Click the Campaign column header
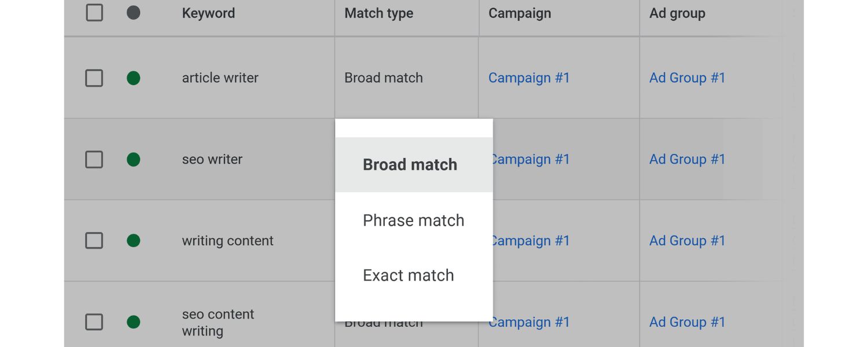Viewport: 868px width, 347px height. [x=519, y=13]
